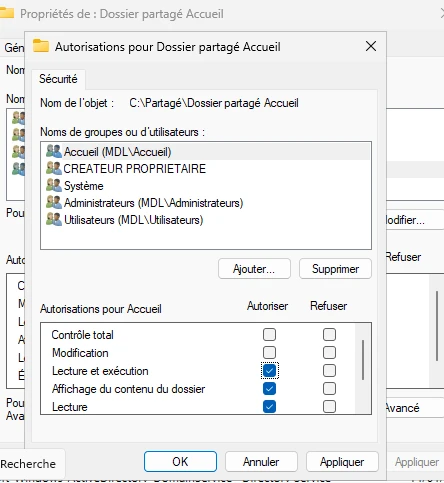Allow Contrôle total checkbox

coord(269,334)
